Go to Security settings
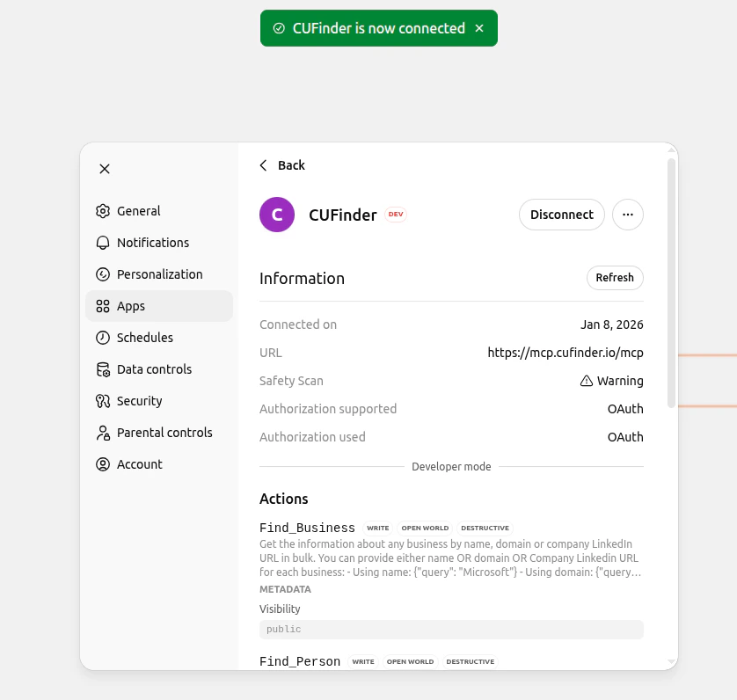Screen dimensions: 737x700 click(x=159, y=401)
